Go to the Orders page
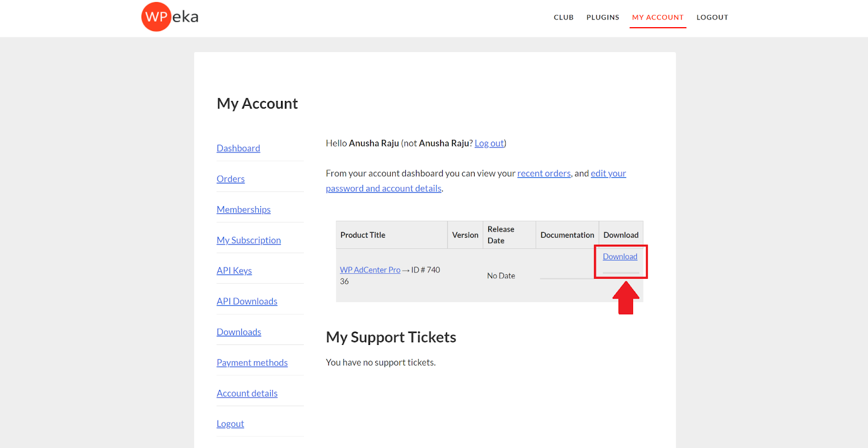 pos(231,179)
